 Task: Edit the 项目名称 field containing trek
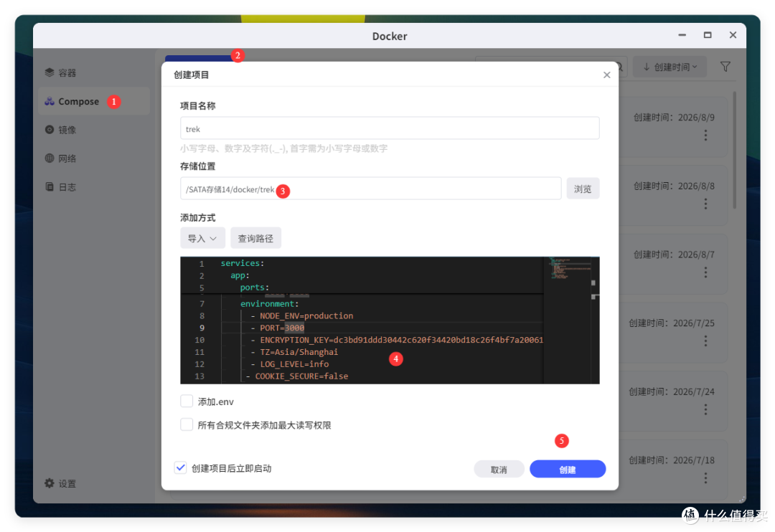390,128
